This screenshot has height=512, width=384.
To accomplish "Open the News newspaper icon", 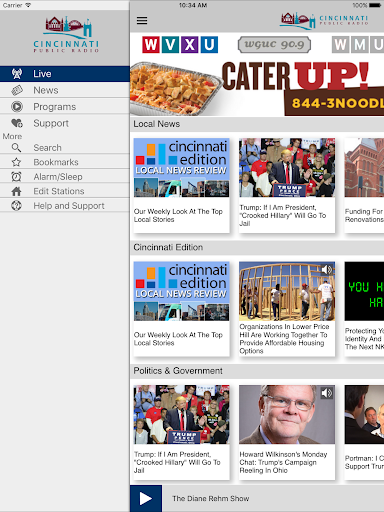I will coord(17,90).
